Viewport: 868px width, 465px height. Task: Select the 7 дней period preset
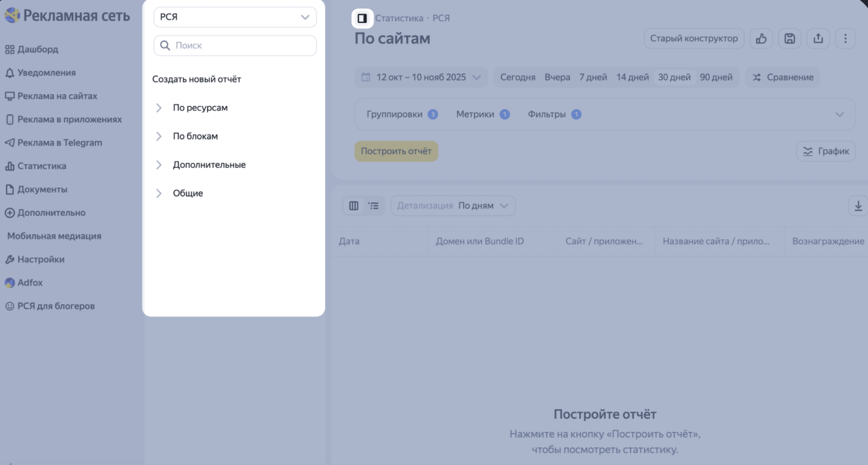coord(593,77)
